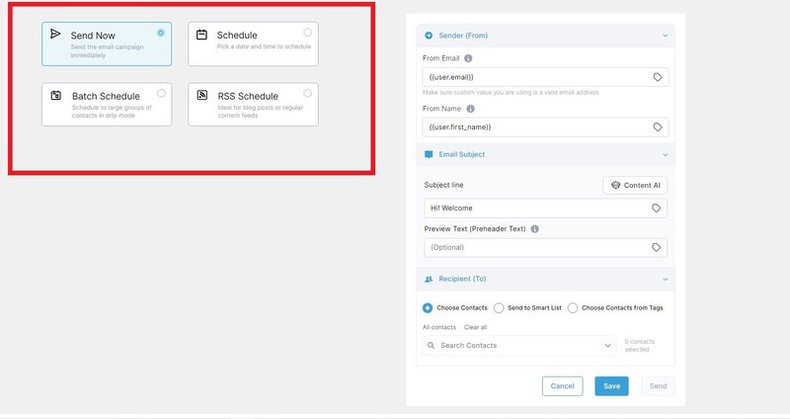790x419 pixels.
Task: Click the Schedule calendar icon
Action: point(202,35)
